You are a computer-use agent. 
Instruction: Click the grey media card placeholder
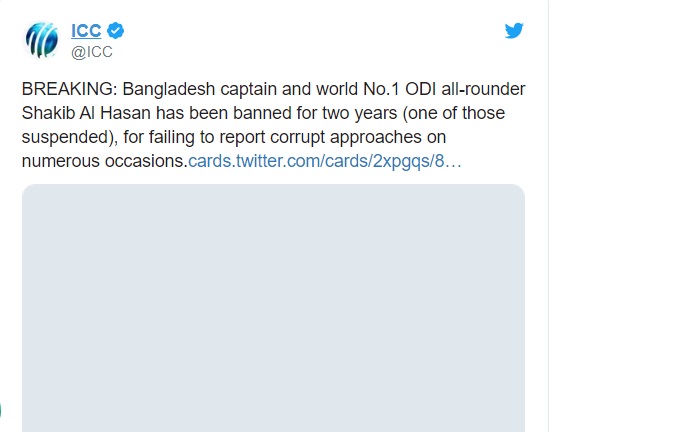coord(273,308)
